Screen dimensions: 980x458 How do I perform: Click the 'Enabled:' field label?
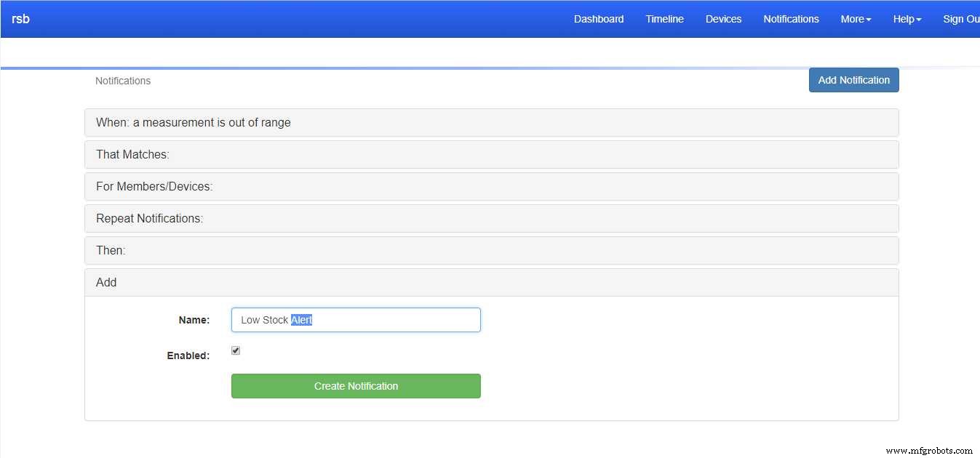click(x=188, y=356)
